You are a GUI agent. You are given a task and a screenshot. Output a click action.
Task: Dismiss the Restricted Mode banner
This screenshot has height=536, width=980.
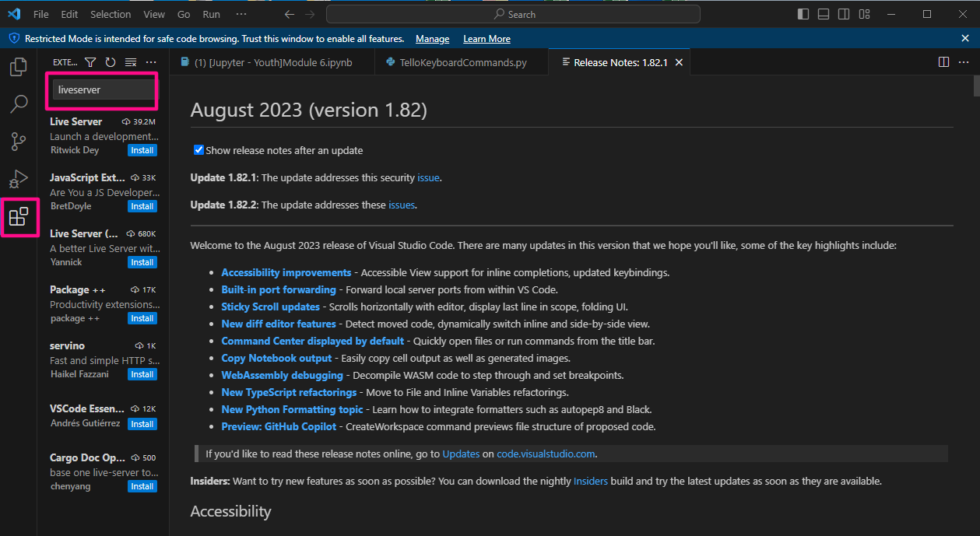[965, 38]
